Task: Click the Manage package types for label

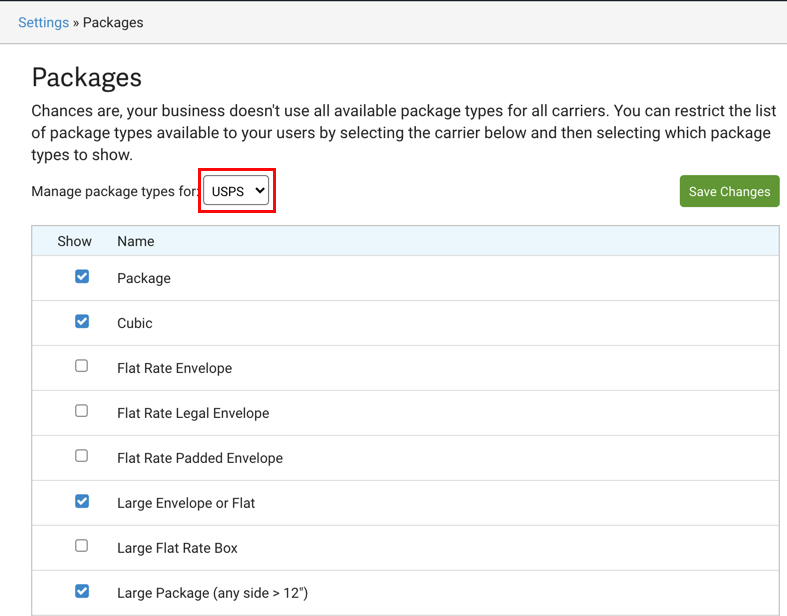Action: click(x=115, y=191)
